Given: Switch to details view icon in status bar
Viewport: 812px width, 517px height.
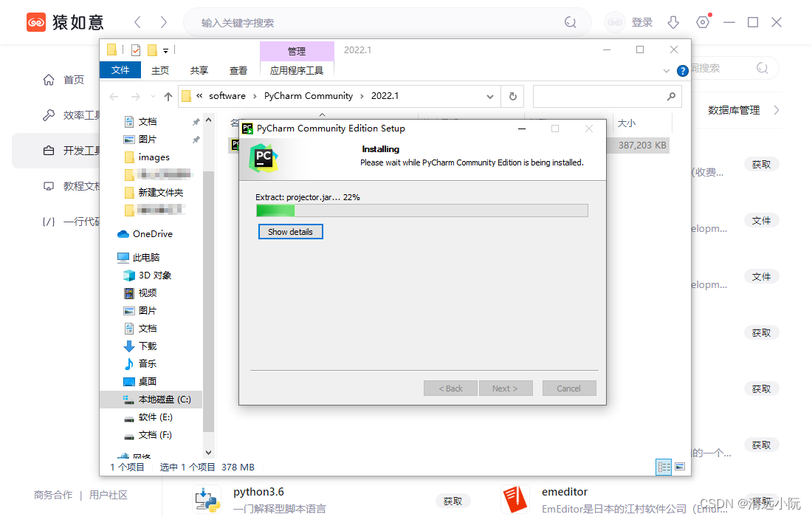Looking at the screenshot, I should [664, 467].
